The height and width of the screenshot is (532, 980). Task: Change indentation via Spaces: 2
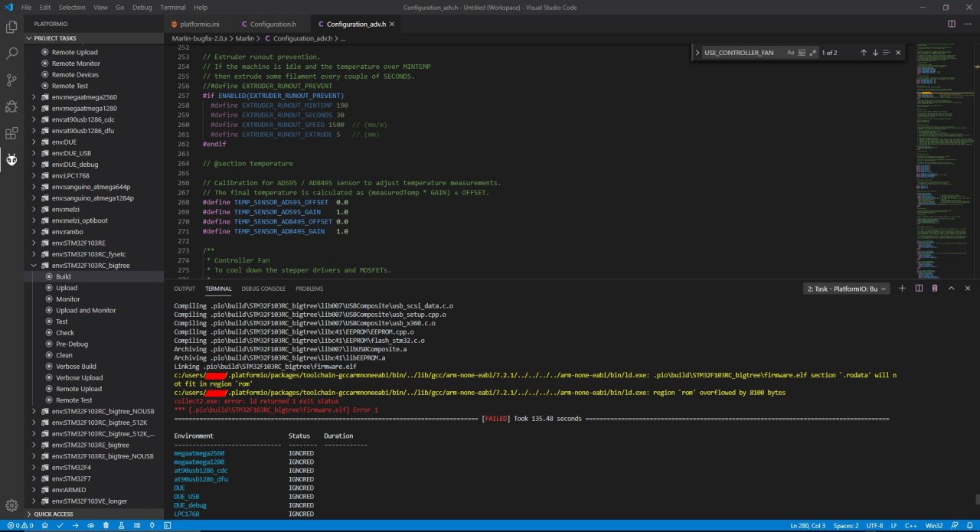point(846,526)
